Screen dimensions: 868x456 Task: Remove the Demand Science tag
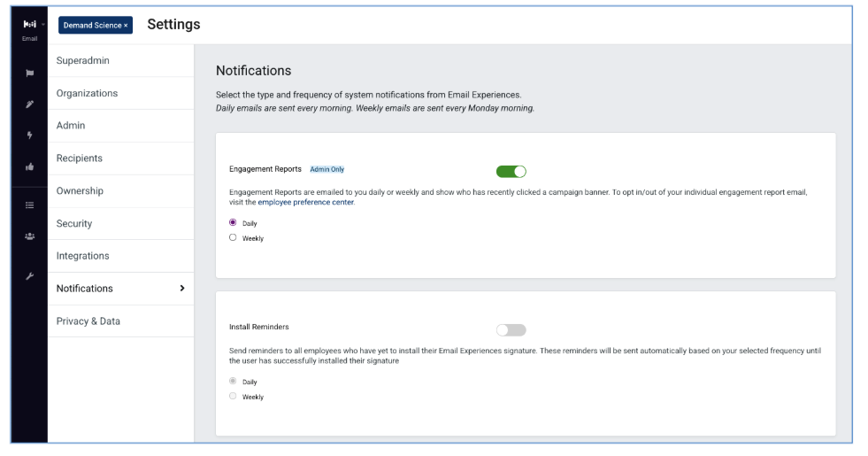pos(126,26)
